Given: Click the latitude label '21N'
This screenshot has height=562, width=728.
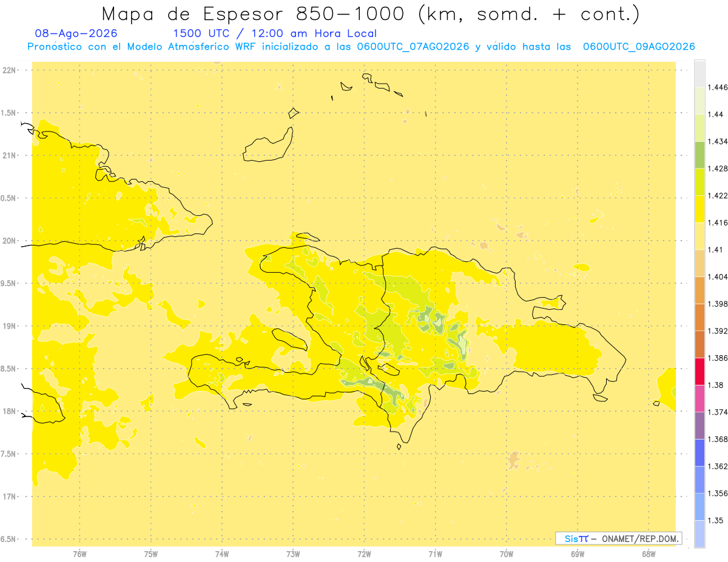Looking at the screenshot, I should [9, 155].
